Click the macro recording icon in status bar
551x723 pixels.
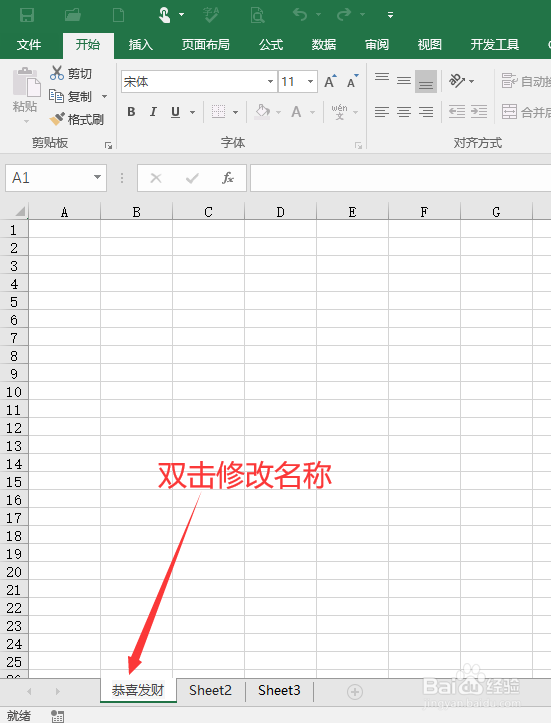pyautogui.click(x=58, y=716)
